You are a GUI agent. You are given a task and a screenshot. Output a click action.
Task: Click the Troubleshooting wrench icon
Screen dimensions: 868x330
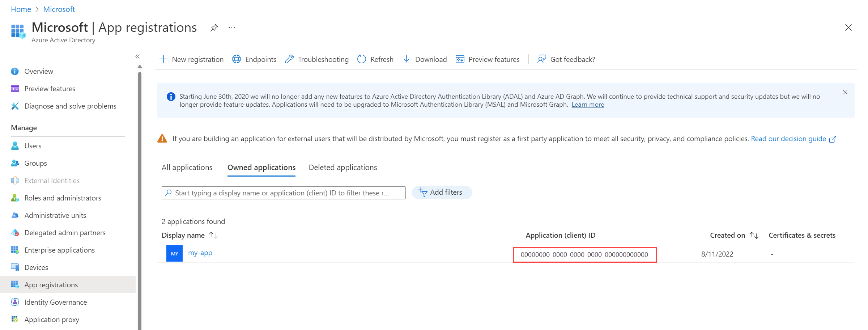pos(289,59)
